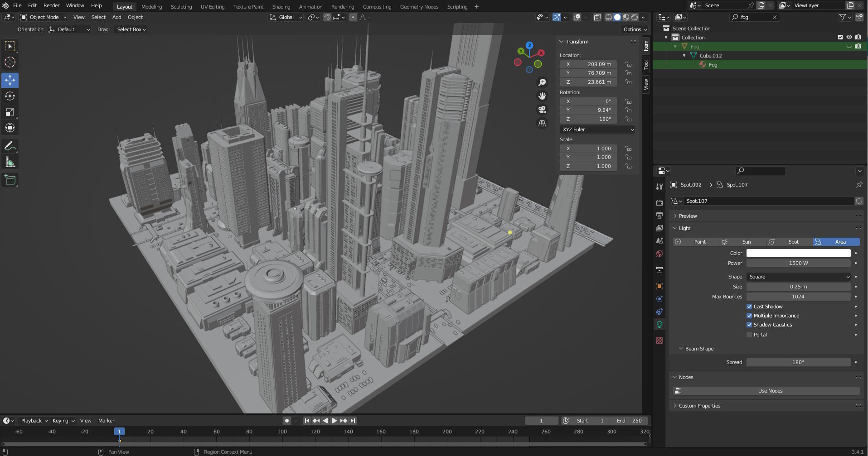Lock the Location X value
This screenshot has width=868, height=456.
[x=628, y=64]
